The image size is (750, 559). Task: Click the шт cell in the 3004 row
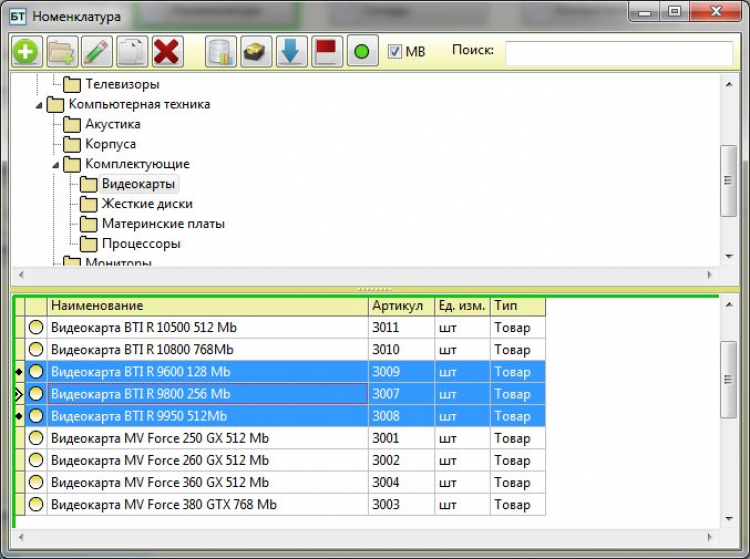coord(462,482)
